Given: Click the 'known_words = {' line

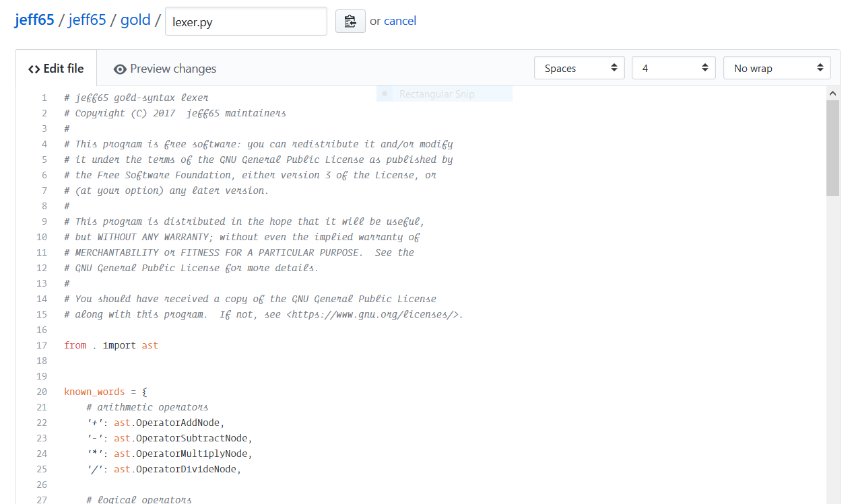Looking at the screenshot, I should coord(106,392).
